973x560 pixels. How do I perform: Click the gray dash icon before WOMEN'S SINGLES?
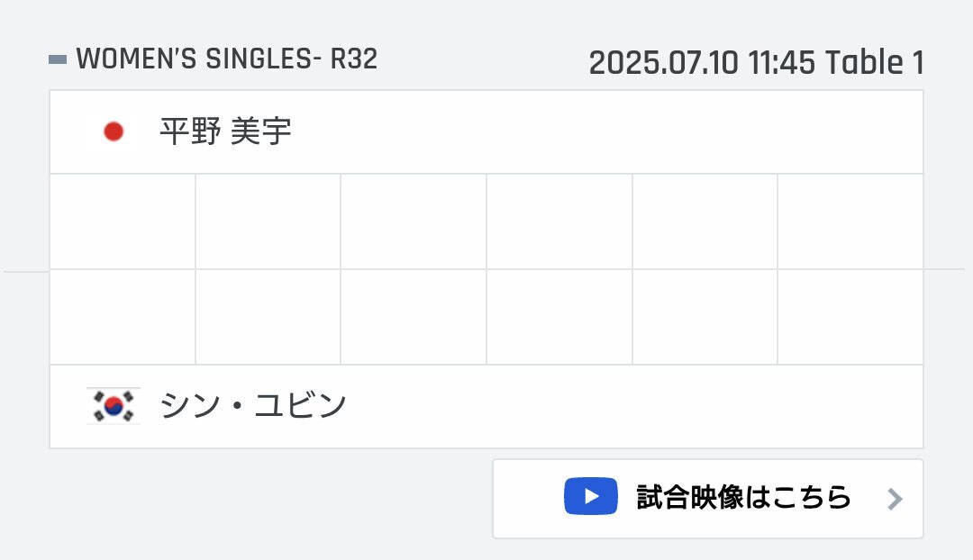(58, 59)
